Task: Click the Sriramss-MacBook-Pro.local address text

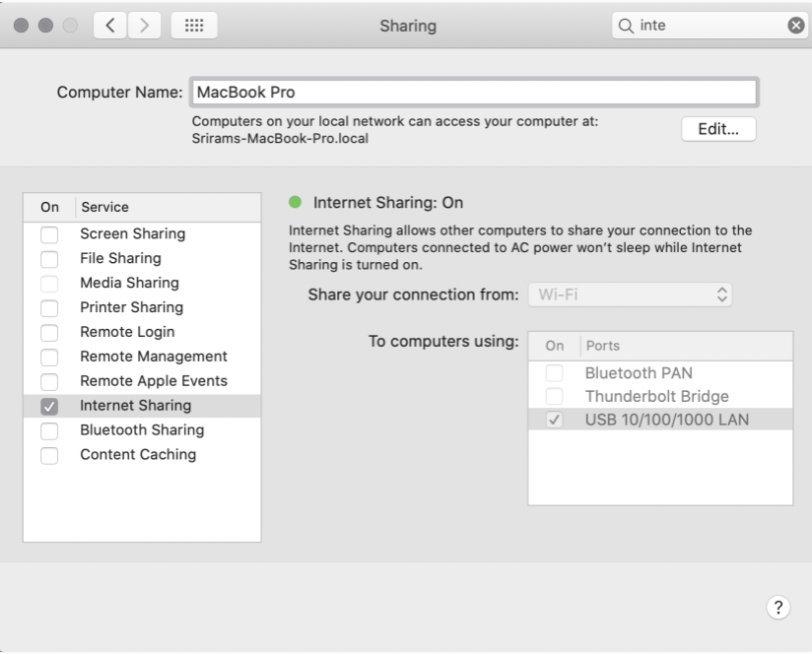Action: pyautogui.click(x=280, y=139)
